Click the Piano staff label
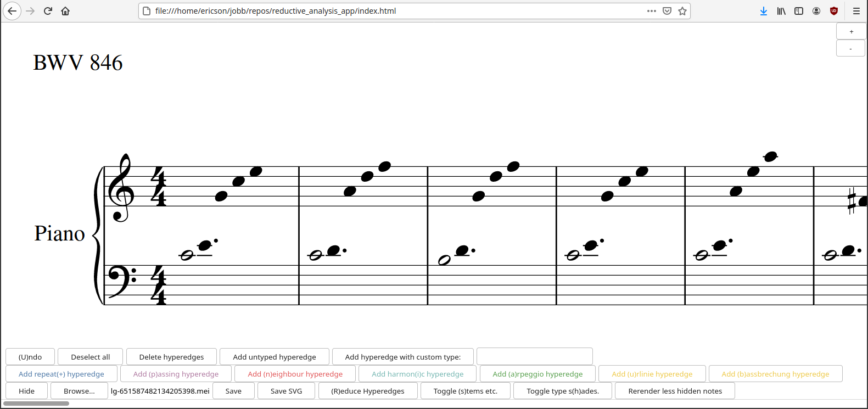 point(59,233)
